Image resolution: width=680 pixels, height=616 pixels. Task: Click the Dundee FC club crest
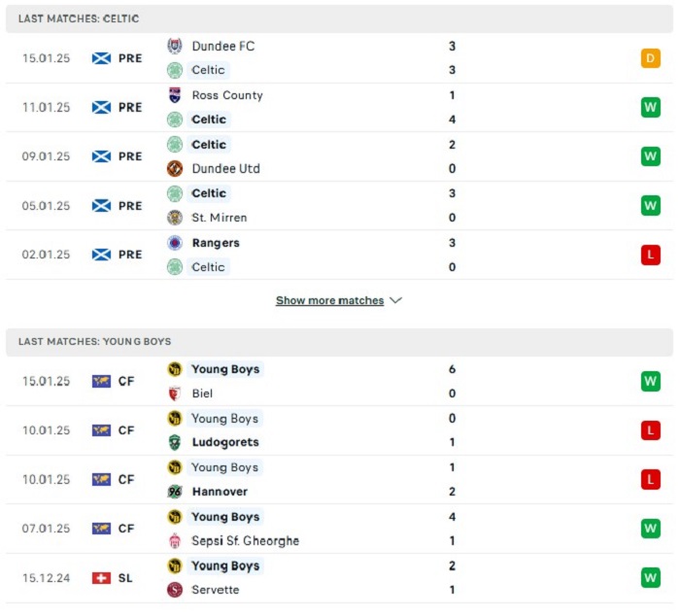(175, 46)
